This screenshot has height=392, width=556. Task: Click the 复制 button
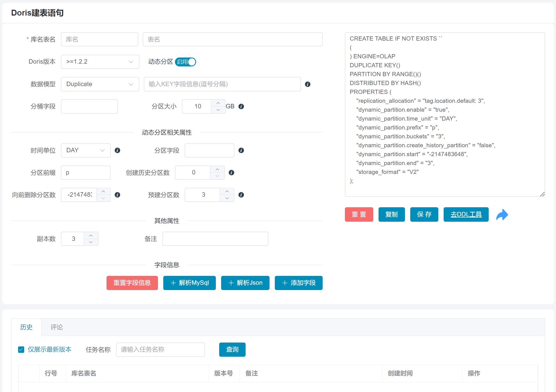[x=392, y=214]
